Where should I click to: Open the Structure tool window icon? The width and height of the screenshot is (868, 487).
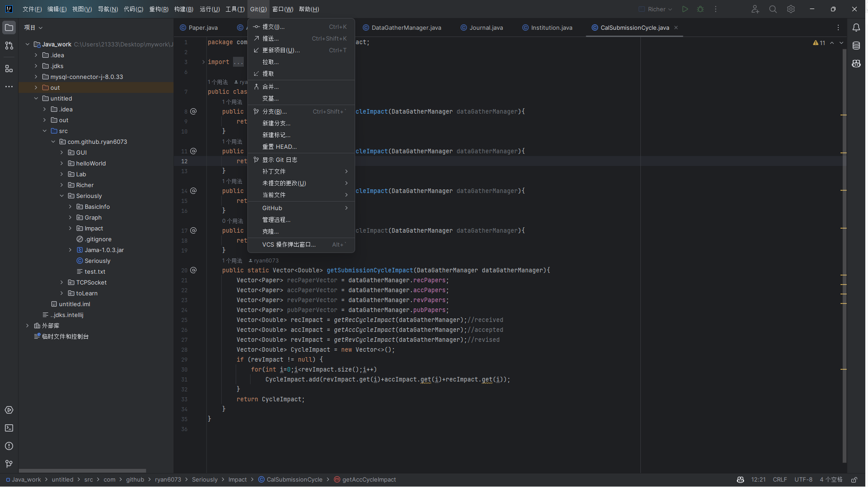pos(9,69)
